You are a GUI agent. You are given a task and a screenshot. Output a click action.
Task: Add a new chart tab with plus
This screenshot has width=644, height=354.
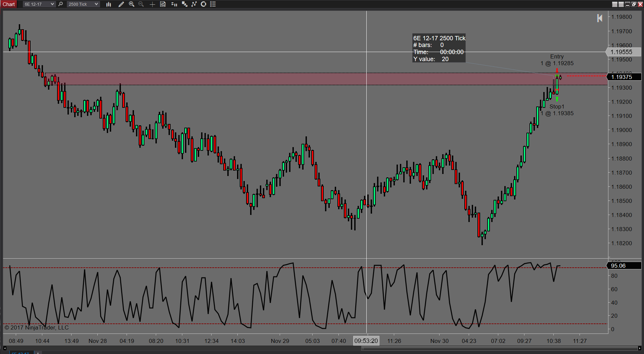(x=38, y=353)
